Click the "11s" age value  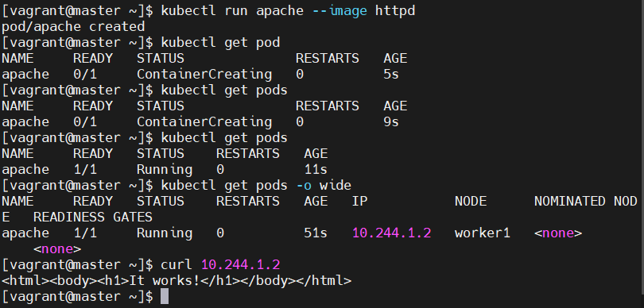(x=316, y=169)
